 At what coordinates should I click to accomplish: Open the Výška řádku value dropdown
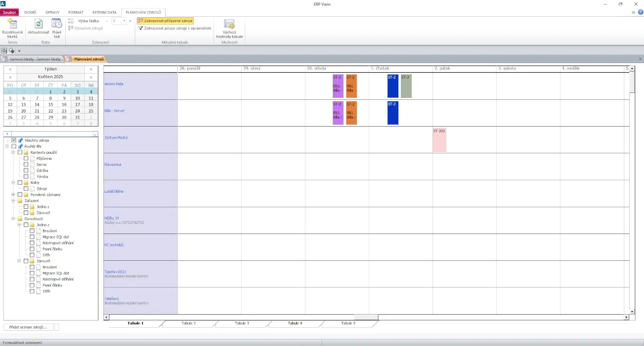tap(125, 21)
